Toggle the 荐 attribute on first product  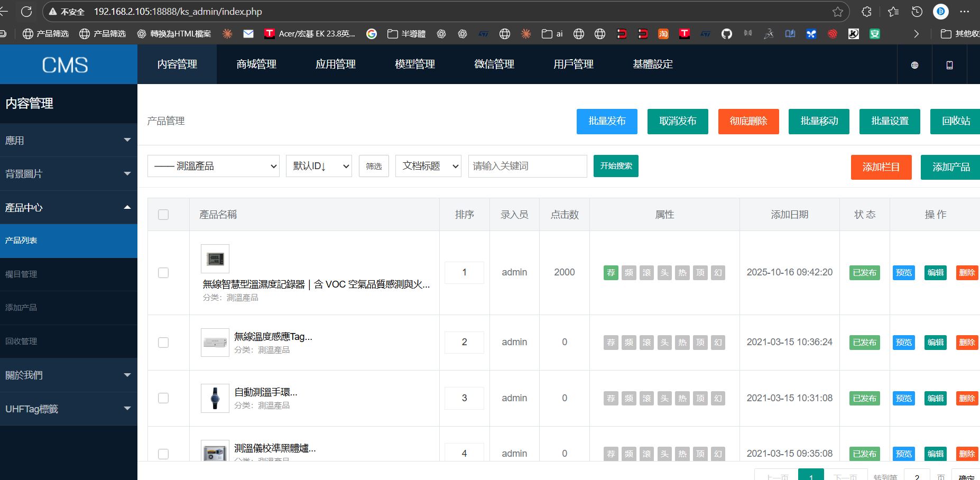[x=611, y=273]
